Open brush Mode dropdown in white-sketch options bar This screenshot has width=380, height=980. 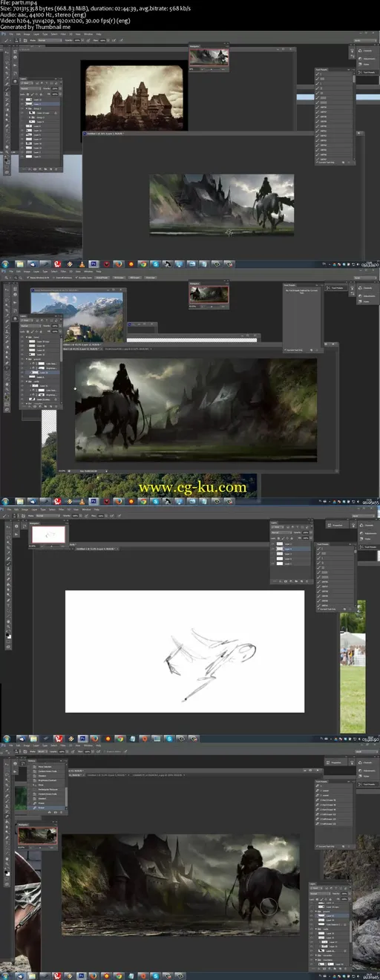click(x=47, y=516)
